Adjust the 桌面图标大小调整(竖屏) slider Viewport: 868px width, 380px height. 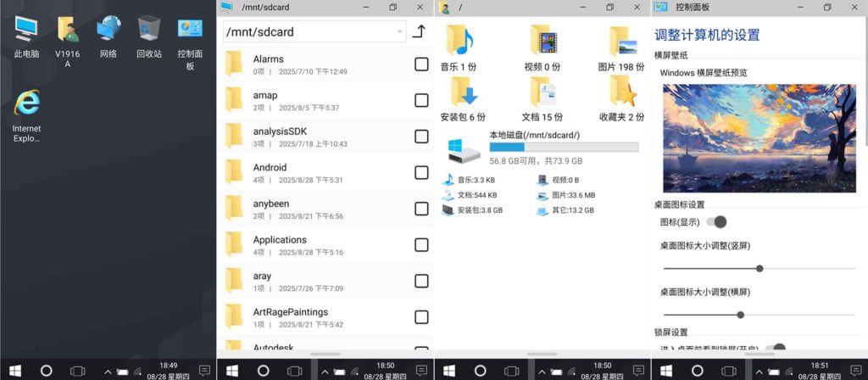759,268
